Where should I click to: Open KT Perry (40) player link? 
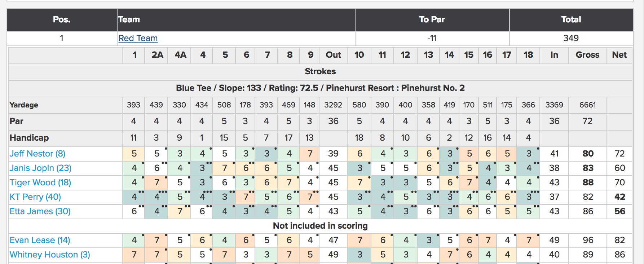pyautogui.click(x=35, y=197)
